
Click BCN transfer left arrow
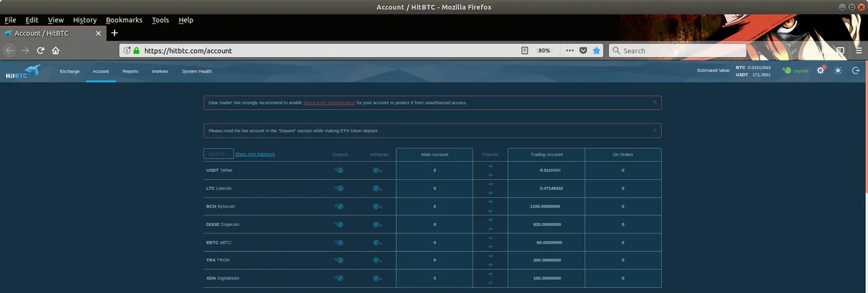(x=490, y=211)
